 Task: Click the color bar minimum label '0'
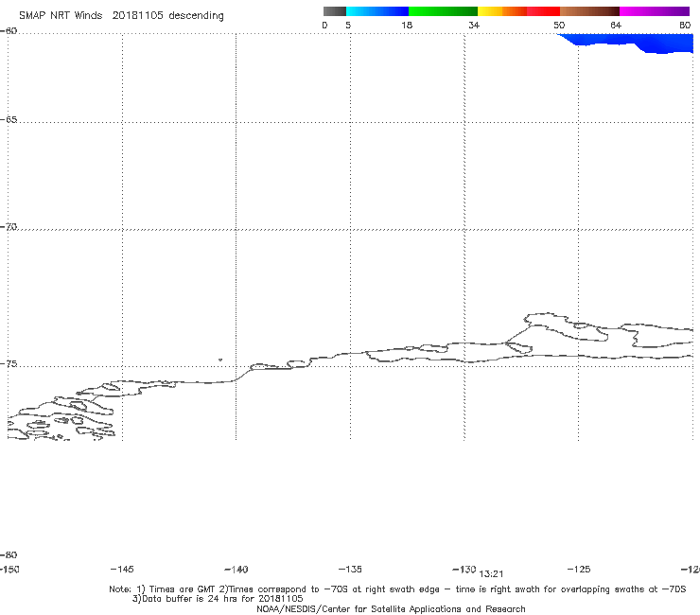(325, 26)
